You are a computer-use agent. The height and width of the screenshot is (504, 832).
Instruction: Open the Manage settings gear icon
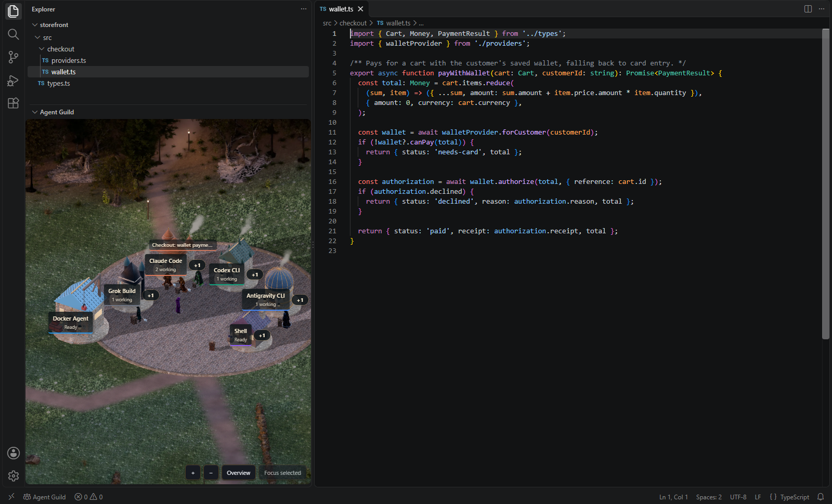tap(14, 476)
